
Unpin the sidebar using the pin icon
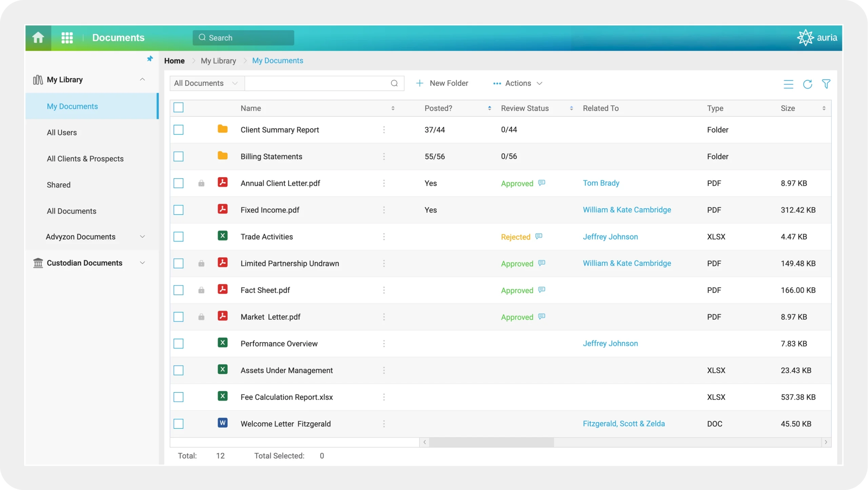(x=150, y=58)
